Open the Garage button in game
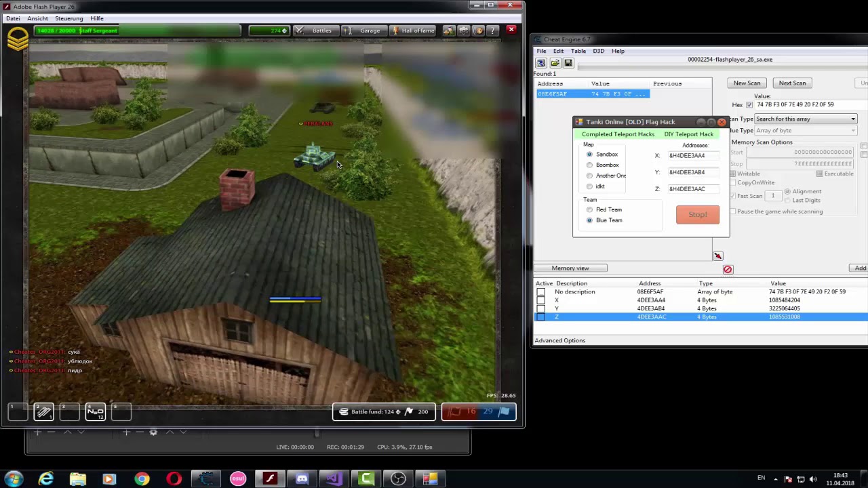Screen dimensions: 868x488 (363, 30)
